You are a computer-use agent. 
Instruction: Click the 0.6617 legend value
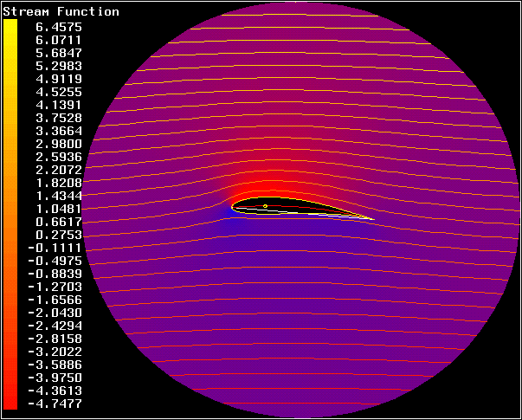[x=59, y=222]
